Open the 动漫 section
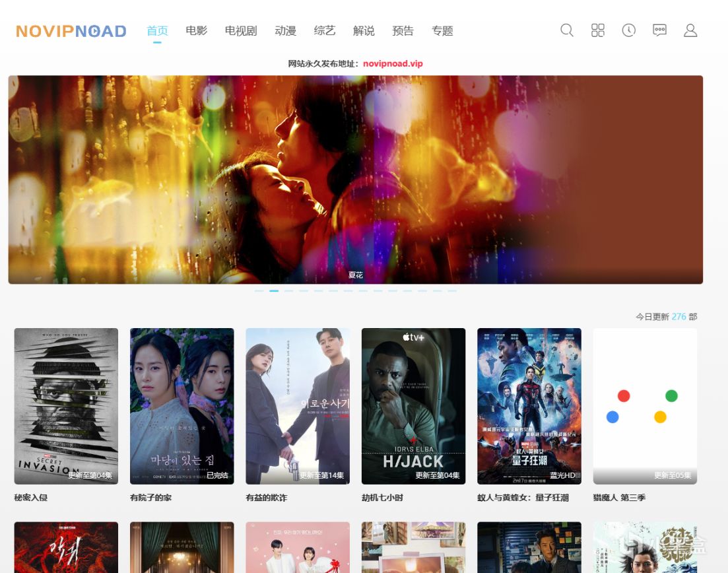Image resolution: width=728 pixels, height=573 pixels. tap(286, 30)
